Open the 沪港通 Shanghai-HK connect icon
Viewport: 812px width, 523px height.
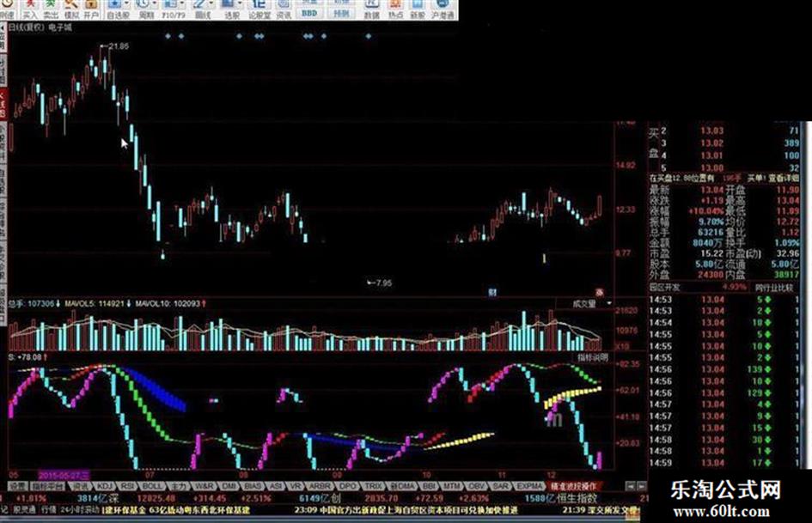point(443,9)
